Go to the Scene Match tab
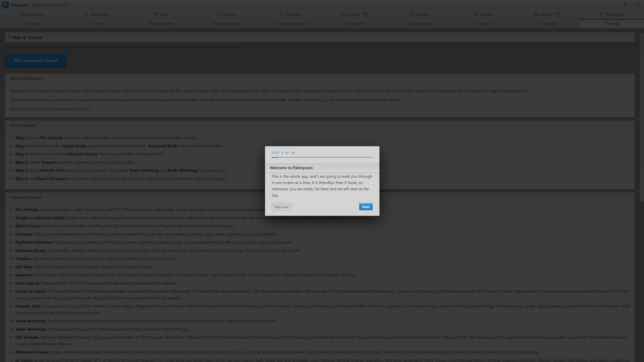Viewport: 644px width, 362px height. 161,24
